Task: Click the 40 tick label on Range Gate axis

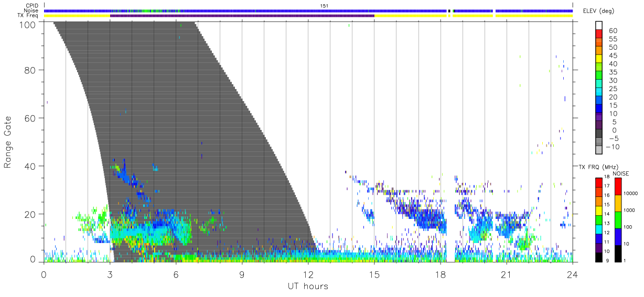Action: point(31,166)
